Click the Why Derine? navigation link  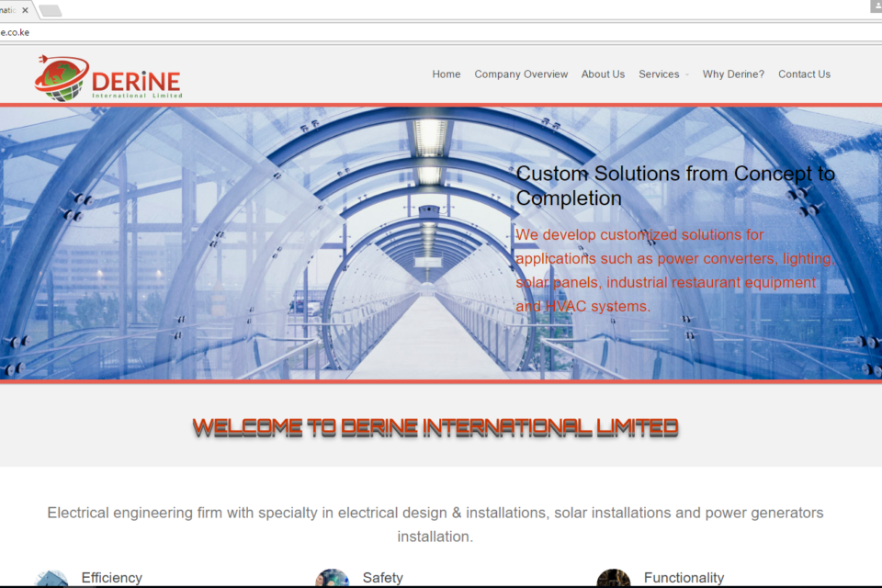click(x=733, y=74)
